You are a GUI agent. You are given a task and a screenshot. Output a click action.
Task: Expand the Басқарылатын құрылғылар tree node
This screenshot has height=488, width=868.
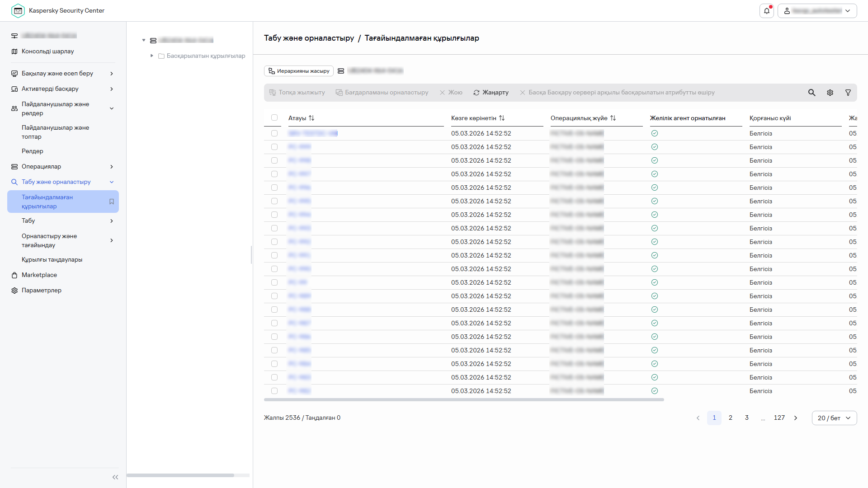tap(152, 56)
